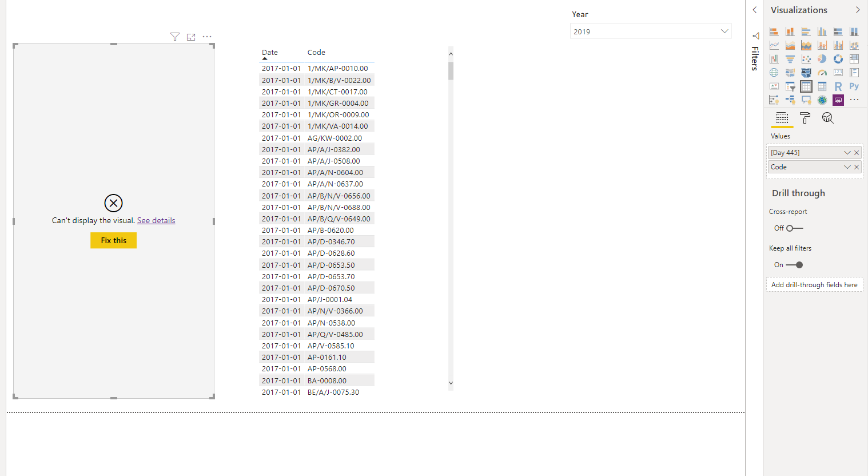Select the funnel chart visual
Screen dimensions: 868x476
(x=790, y=59)
